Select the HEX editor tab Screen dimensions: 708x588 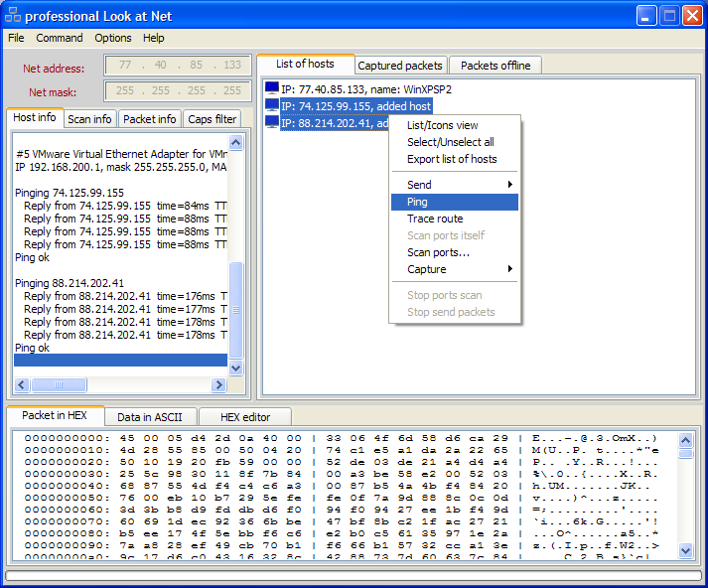pyautogui.click(x=245, y=417)
